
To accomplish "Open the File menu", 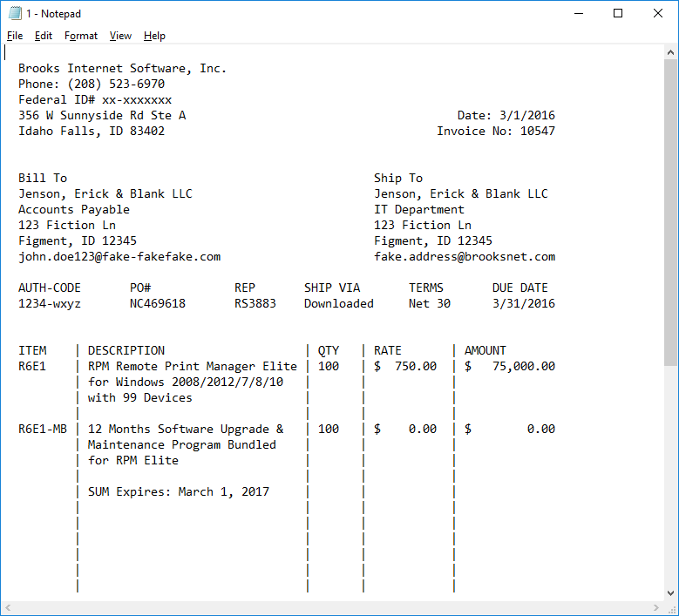I will point(15,36).
